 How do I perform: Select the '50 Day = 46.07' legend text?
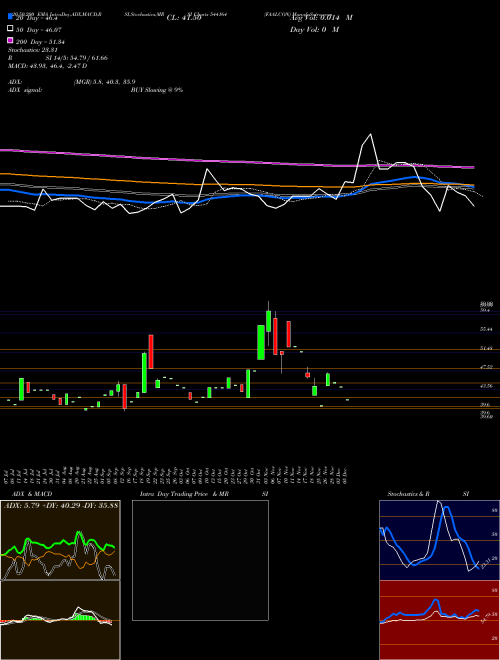(x=38, y=30)
